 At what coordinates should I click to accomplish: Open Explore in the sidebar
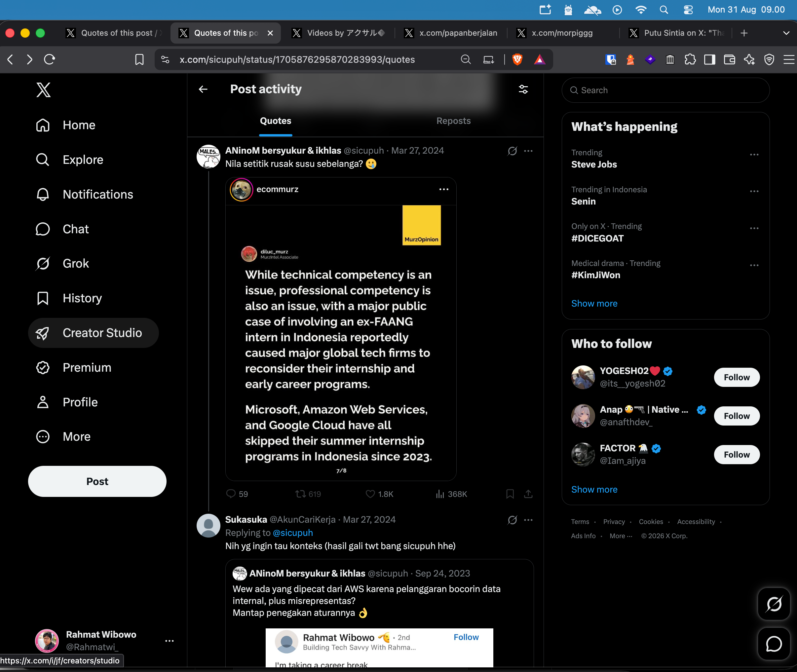(69, 160)
